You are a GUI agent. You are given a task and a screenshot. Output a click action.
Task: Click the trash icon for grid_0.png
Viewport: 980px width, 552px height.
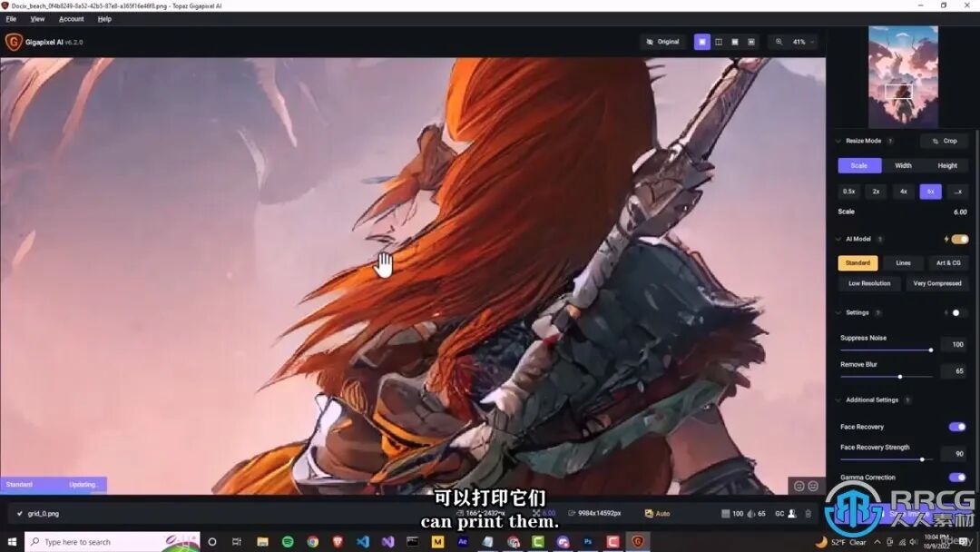[808, 513]
